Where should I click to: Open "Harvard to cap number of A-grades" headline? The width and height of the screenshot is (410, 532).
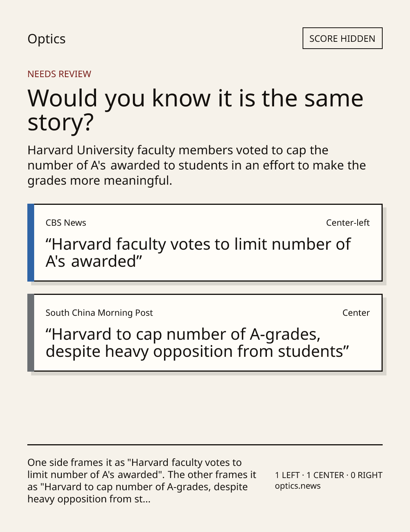[197, 343]
